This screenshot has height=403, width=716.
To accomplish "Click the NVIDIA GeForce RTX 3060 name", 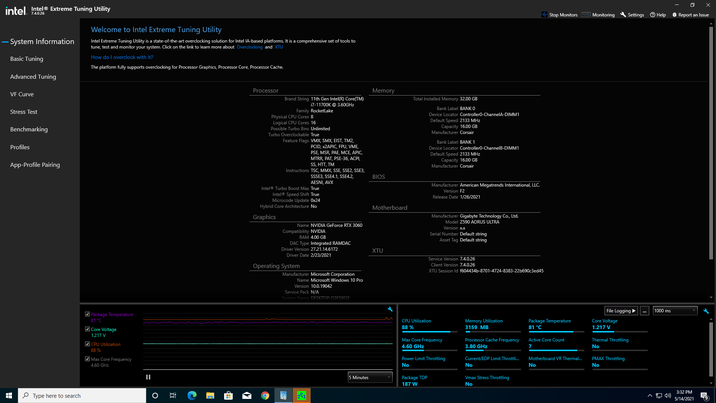I will coord(337,225).
